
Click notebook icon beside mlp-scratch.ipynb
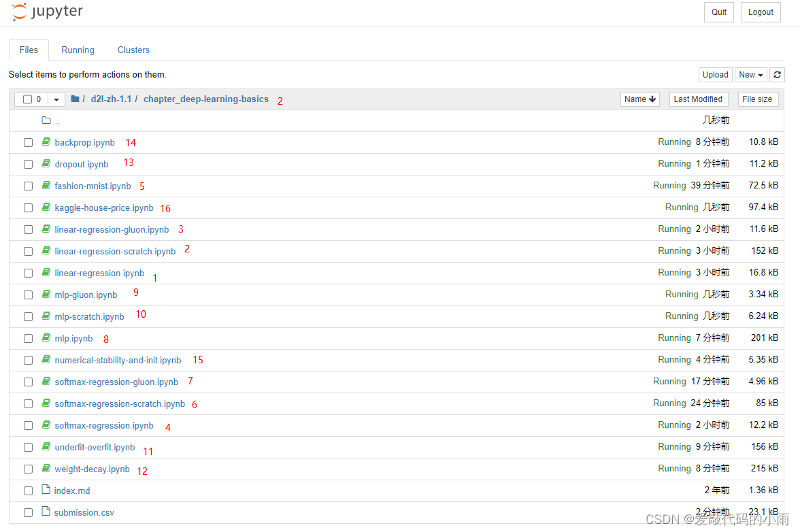coord(46,316)
